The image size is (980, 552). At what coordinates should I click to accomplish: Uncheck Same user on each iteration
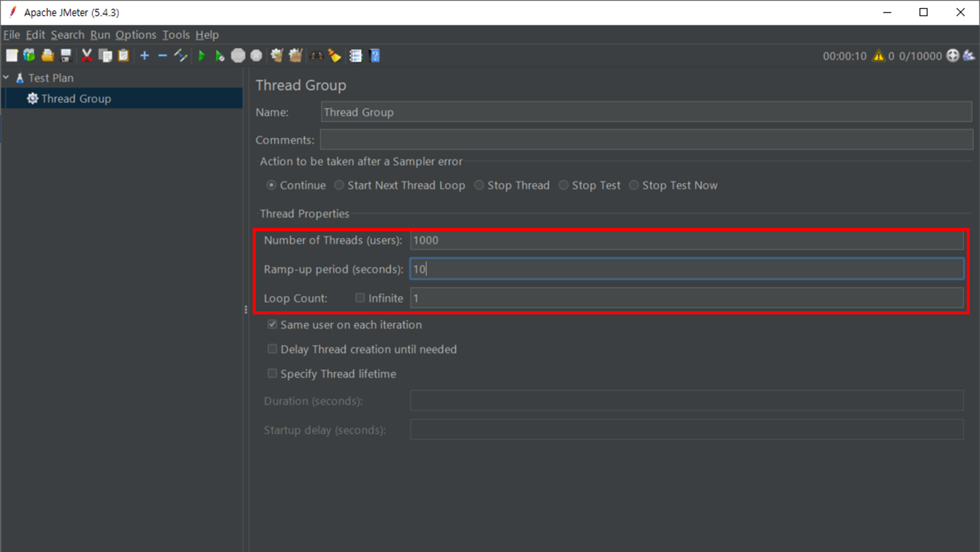coord(273,324)
